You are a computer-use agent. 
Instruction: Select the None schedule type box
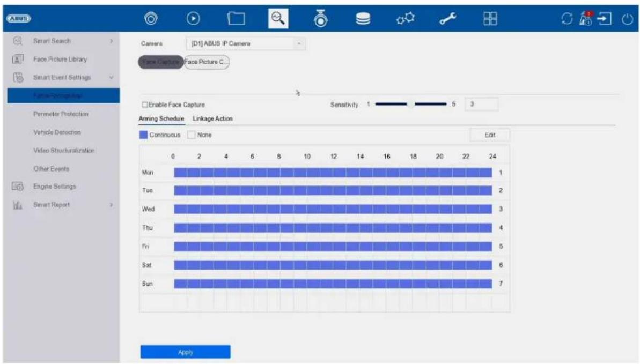192,135
